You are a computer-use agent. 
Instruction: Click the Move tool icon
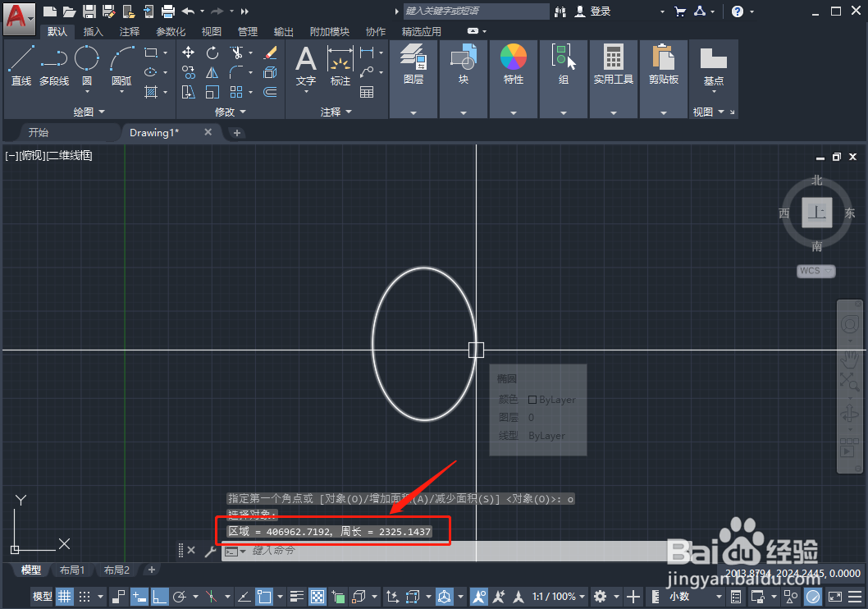pyautogui.click(x=188, y=53)
